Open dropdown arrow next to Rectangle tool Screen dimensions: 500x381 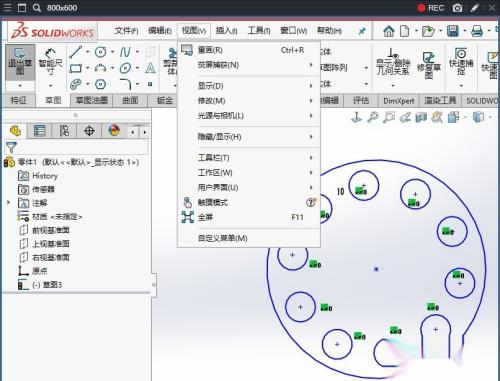(x=88, y=68)
